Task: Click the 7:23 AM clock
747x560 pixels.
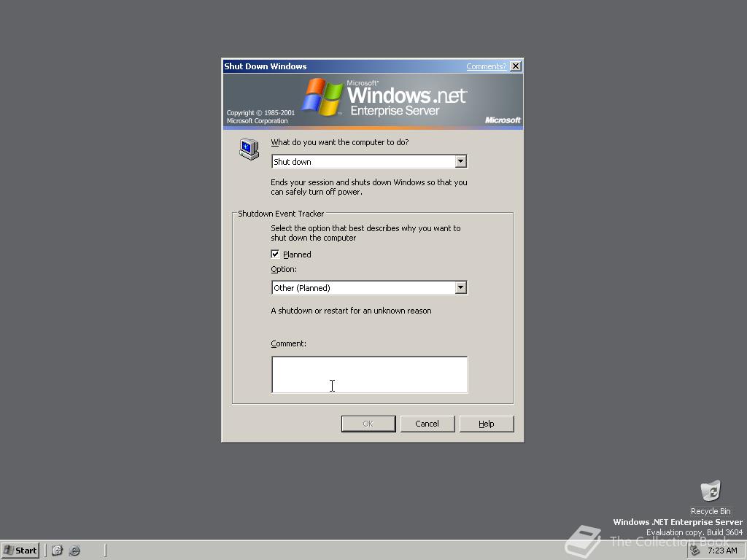Action: [722, 551]
